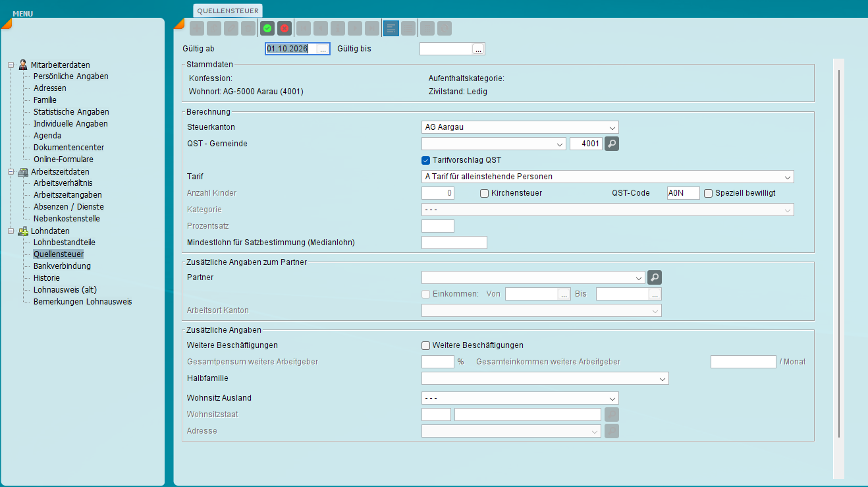
Task: Open the Partner dropdown
Action: [533, 277]
